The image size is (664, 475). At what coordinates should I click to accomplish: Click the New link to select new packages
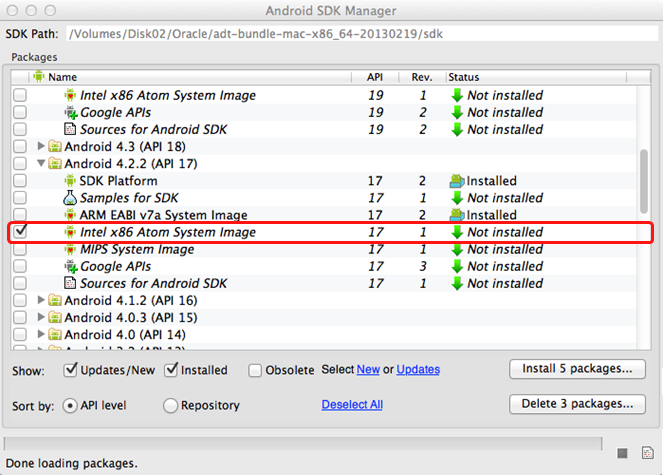(x=368, y=370)
